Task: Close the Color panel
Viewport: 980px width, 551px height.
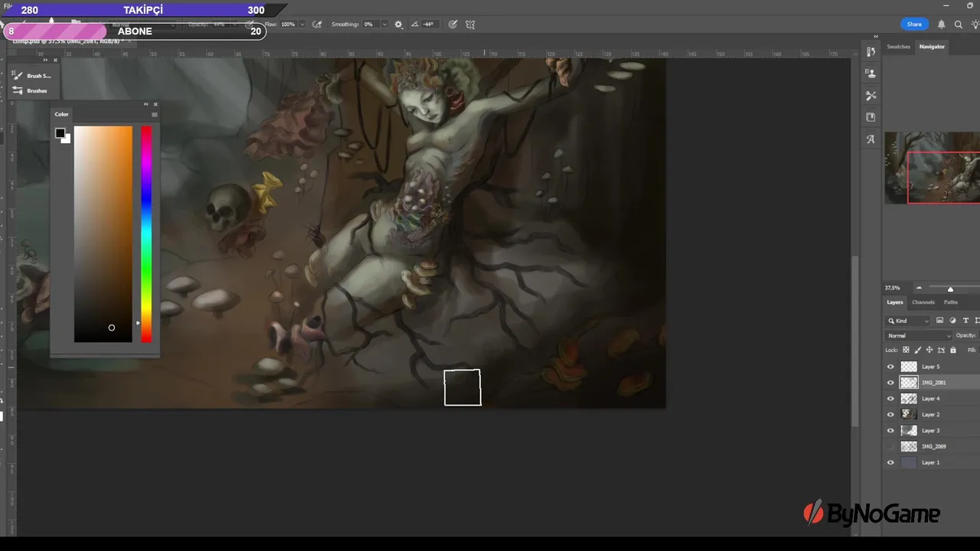Action: click(x=155, y=104)
